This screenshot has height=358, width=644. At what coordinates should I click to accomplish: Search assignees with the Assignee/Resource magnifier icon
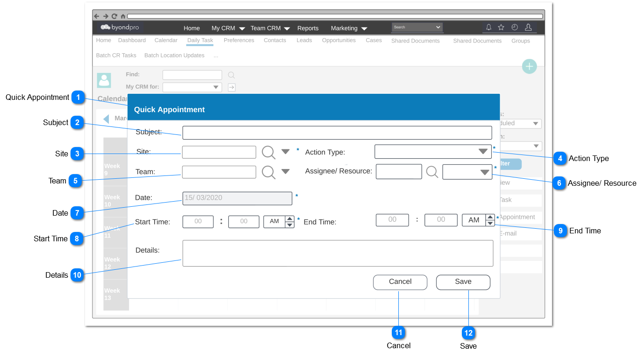432,172
